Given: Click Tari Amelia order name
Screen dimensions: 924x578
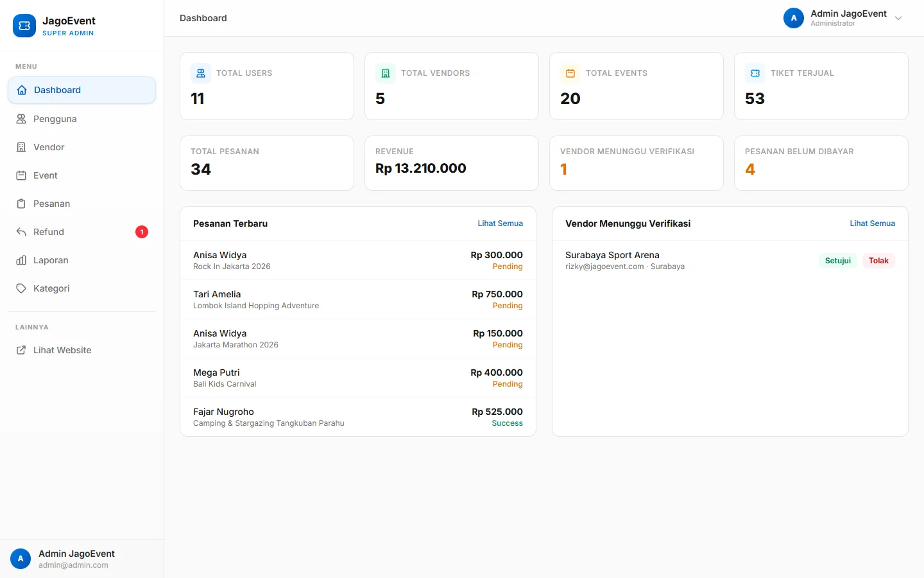Looking at the screenshot, I should (x=217, y=294).
